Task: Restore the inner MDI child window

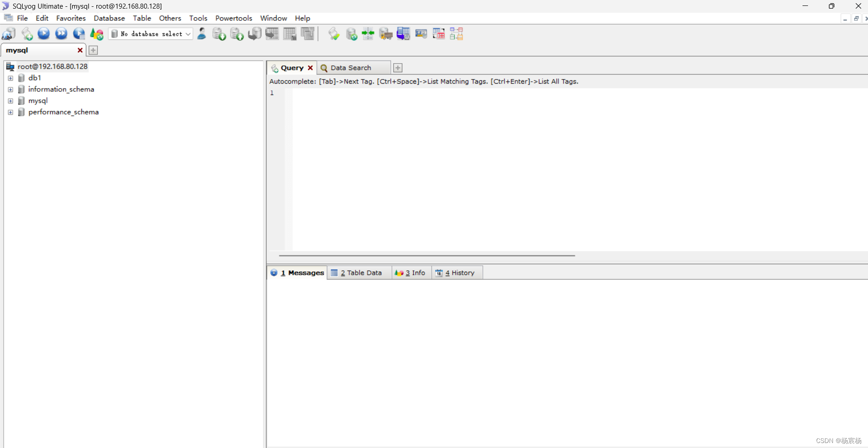Action: tap(856, 19)
